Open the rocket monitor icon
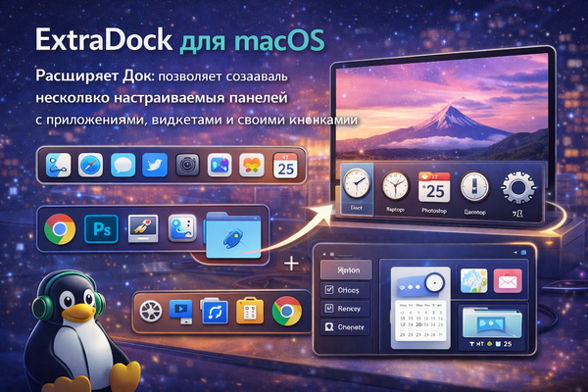The height and width of the screenshot is (392, 588). point(142,228)
